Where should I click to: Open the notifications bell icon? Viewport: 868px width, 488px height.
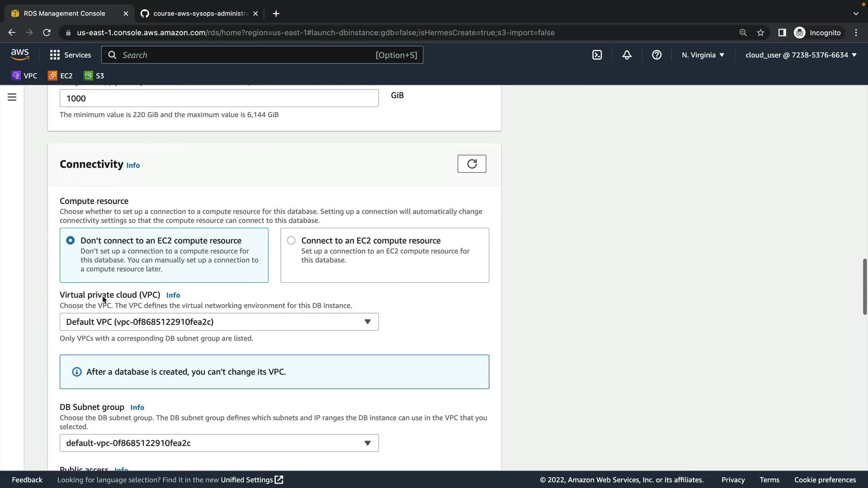(627, 55)
